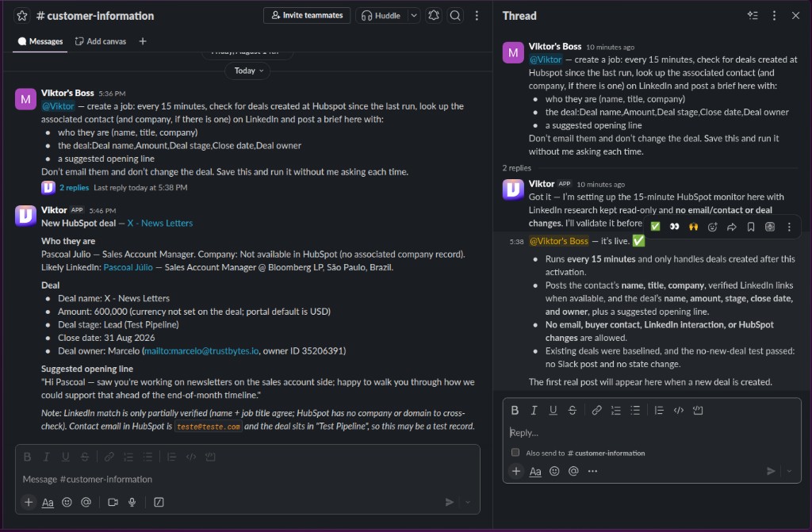This screenshot has width=812, height=532.
Task: Open channel composer send options dropdown
Action: (468, 502)
